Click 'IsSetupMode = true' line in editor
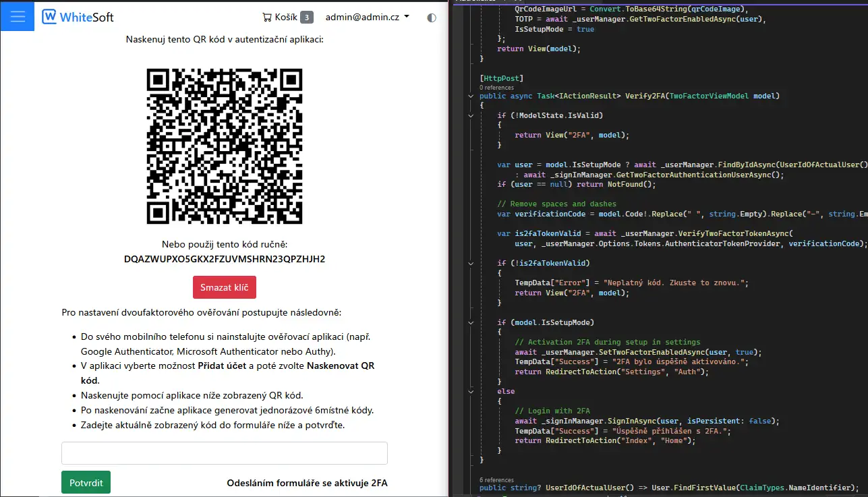Image resolution: width=868 pixels, height=497 pixels. pyautogui.click(x=554, y=30)
